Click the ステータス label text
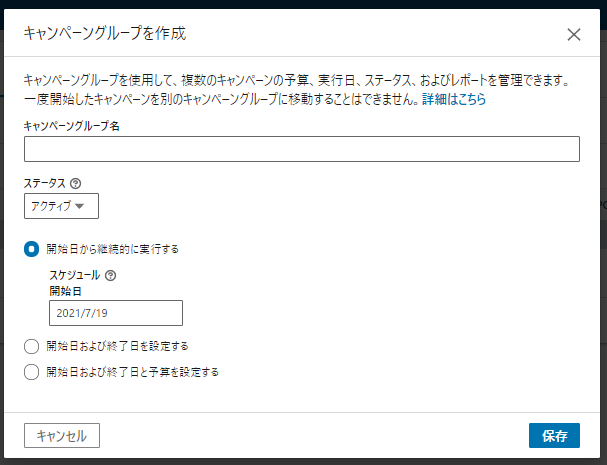 click(44, 184)
